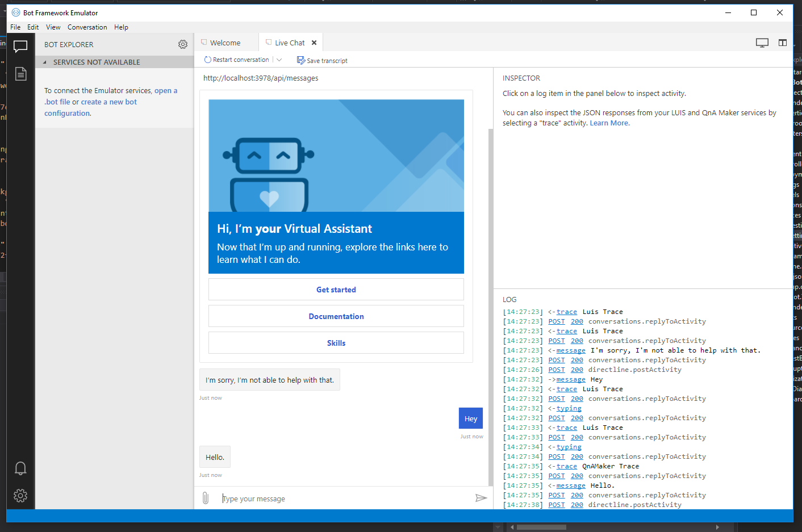The height and width of the screenshot is (532, 802).
Task: Click the background window horizontal scrollbar thumb
Action: click(541, 527)
